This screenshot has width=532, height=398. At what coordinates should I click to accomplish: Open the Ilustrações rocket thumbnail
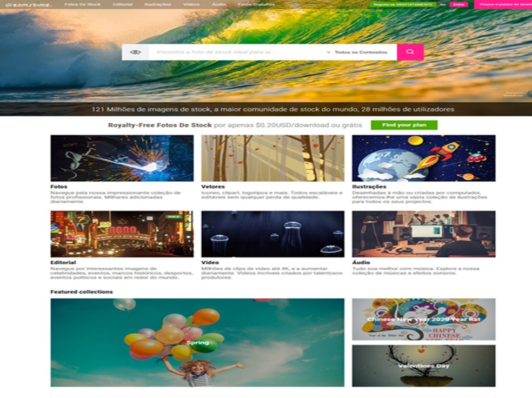(x=423, y=158)
